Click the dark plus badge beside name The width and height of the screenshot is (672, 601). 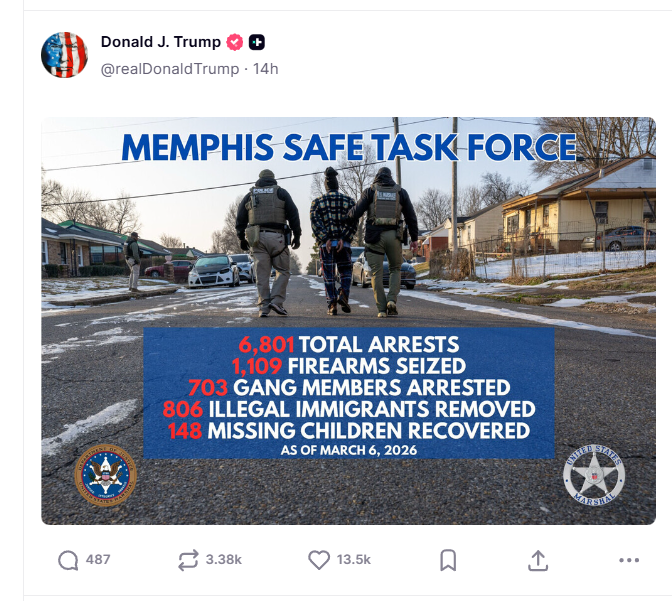coord(257,42)
